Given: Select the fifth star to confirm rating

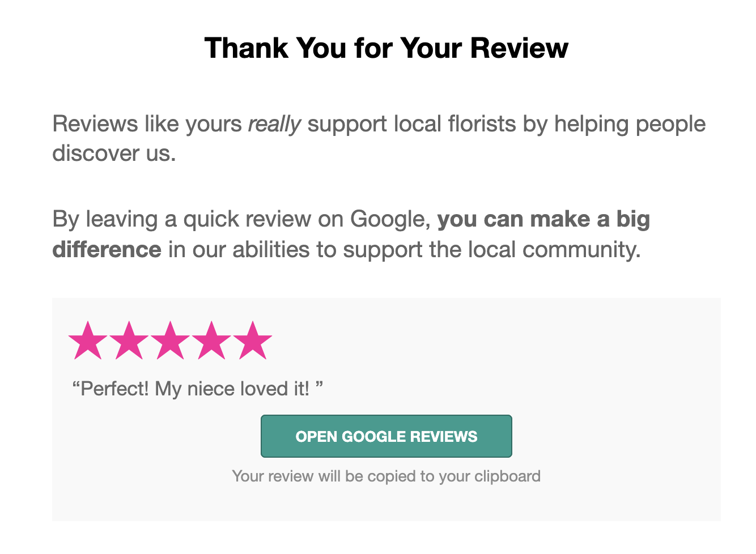Looking at the screenshot, I should tap(253, 340).
